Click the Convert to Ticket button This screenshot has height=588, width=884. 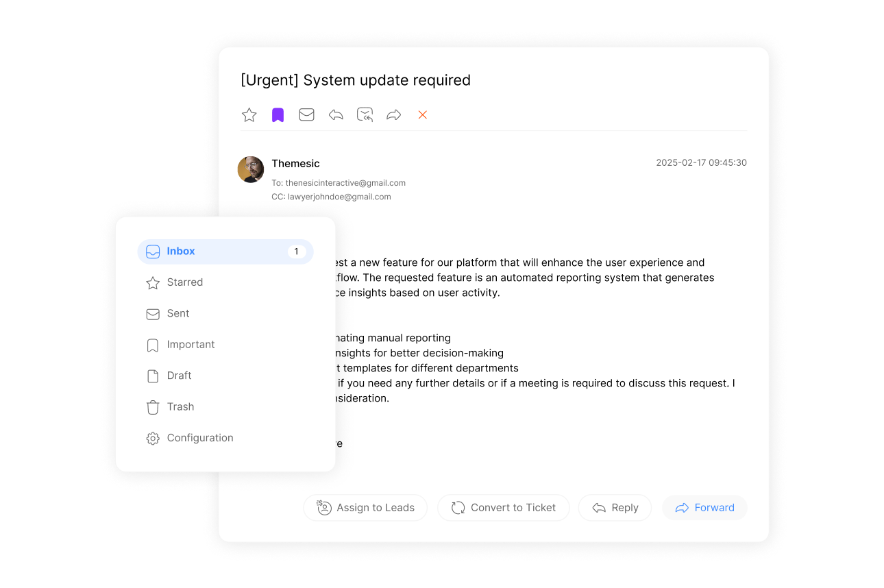click(x=504, y=508)
